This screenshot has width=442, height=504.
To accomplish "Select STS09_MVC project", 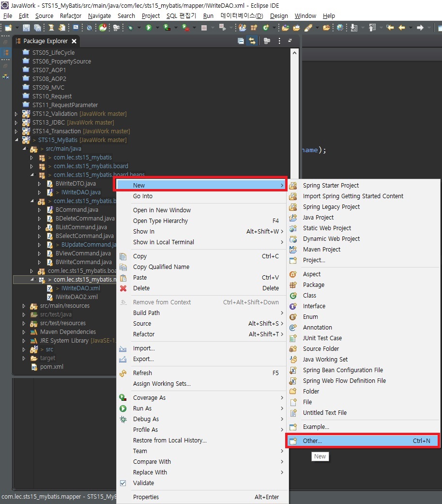I will pyautogui.click(x=48, y=87).
